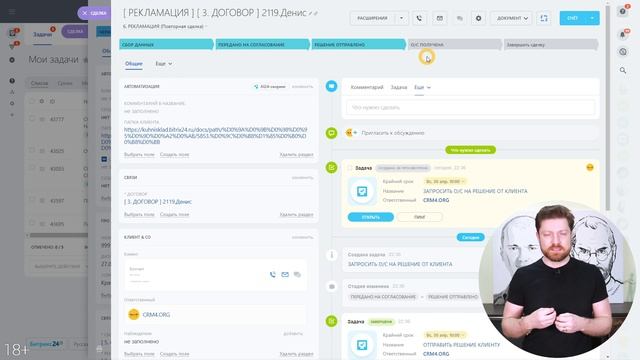Viewport: 640px width, 360px height.
Task: Open the arrow next to РАСШИРЕНИЯ button
Action: (402, 18)
